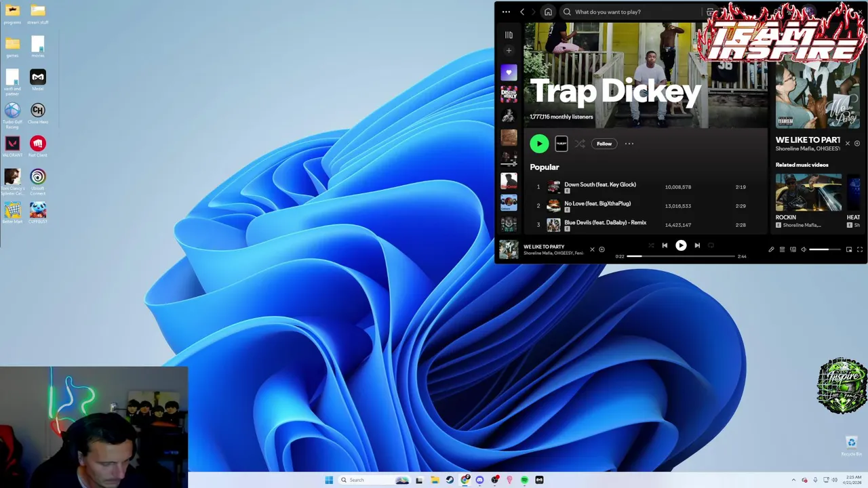Open the ROCKIN related music video
This screenshot has height=488, width=868.
click(x=808, y=192)
